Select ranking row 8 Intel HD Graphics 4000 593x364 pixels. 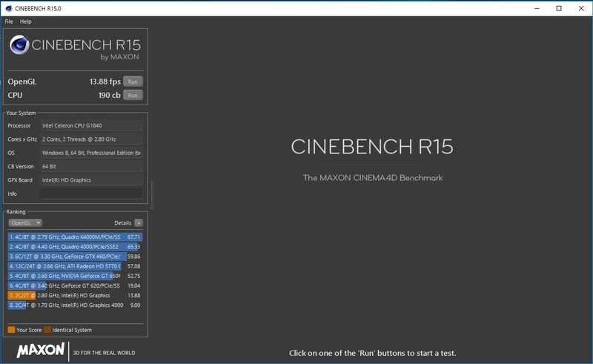coord(75,305)
